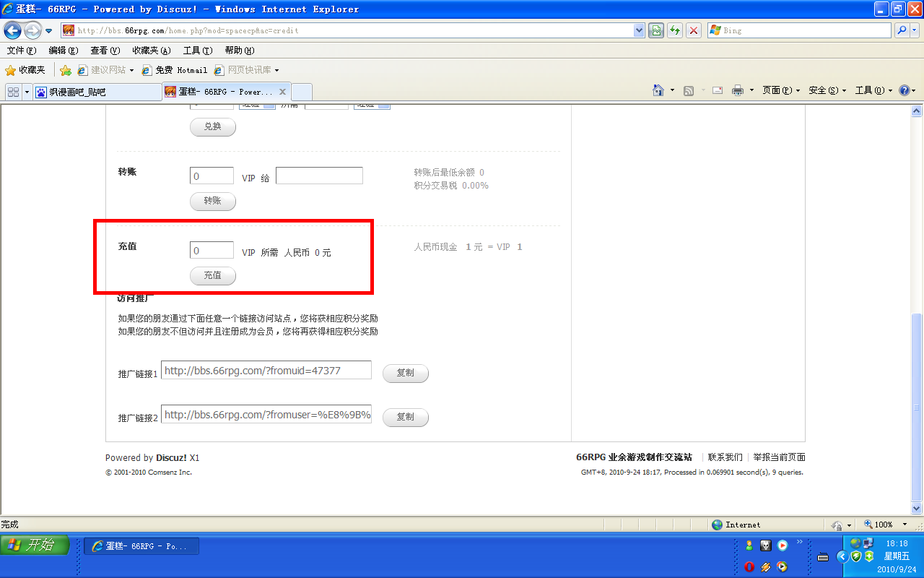Image resolution: width=924 pixels, height=578 pixels.
Task: Click the transfer recipient name field
Action: 319,176
